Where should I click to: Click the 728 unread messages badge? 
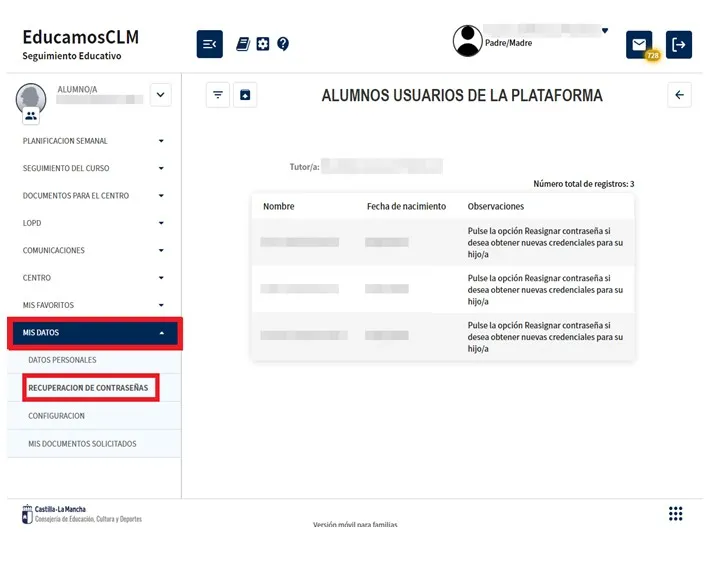point(653,56)
